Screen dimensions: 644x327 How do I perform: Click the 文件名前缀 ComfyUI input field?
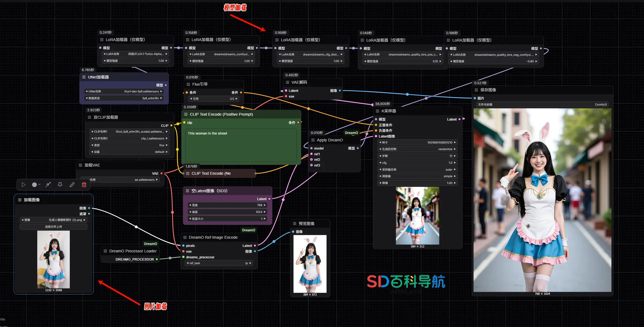pos(542,105)
